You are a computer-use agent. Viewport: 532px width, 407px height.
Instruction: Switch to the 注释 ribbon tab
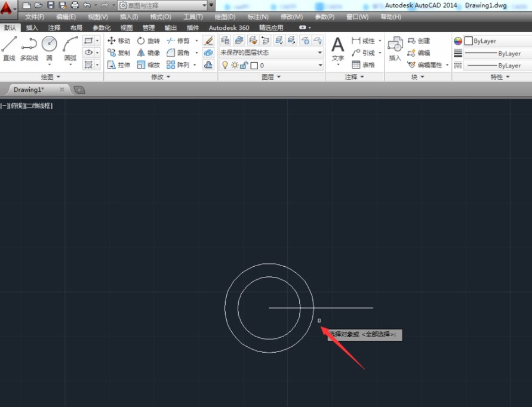click(x=54, y=28)
